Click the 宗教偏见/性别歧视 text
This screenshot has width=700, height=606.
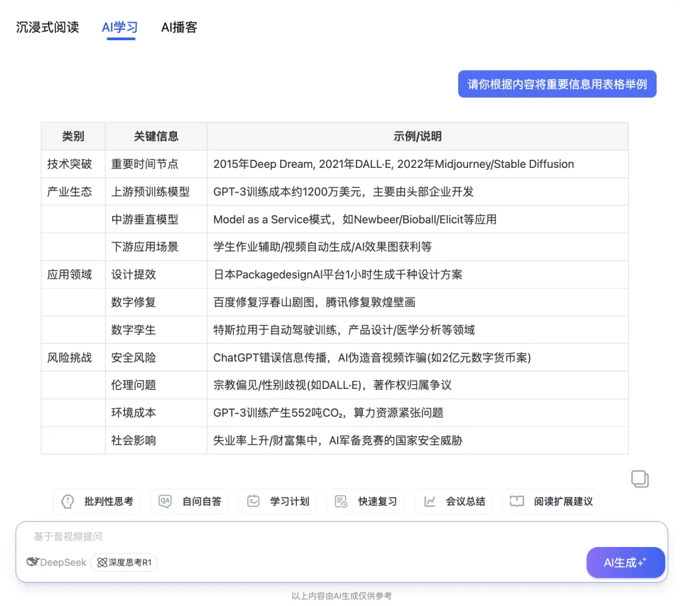(x=259, y=385)
